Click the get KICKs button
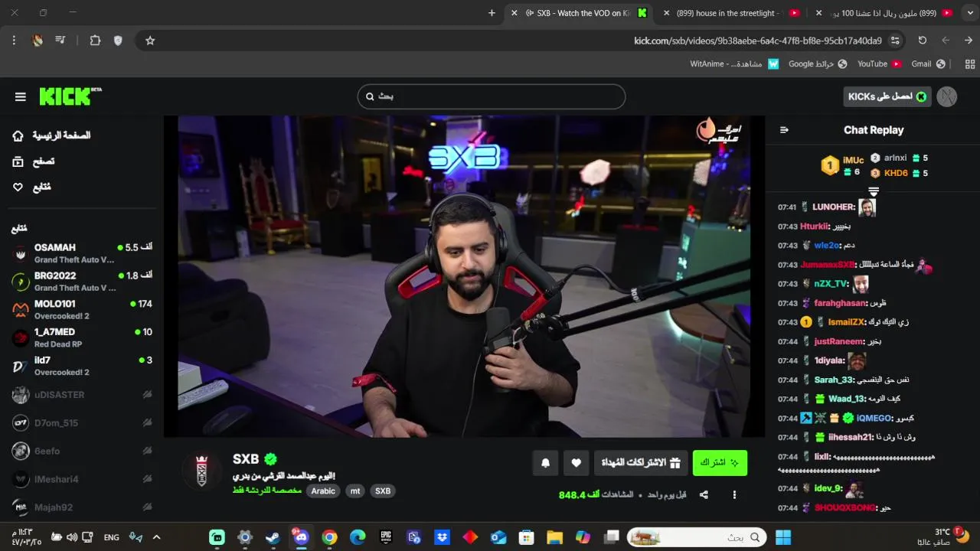Image resolution: width=980 pixels, height=551 pixels. click(x=888, y=96)
